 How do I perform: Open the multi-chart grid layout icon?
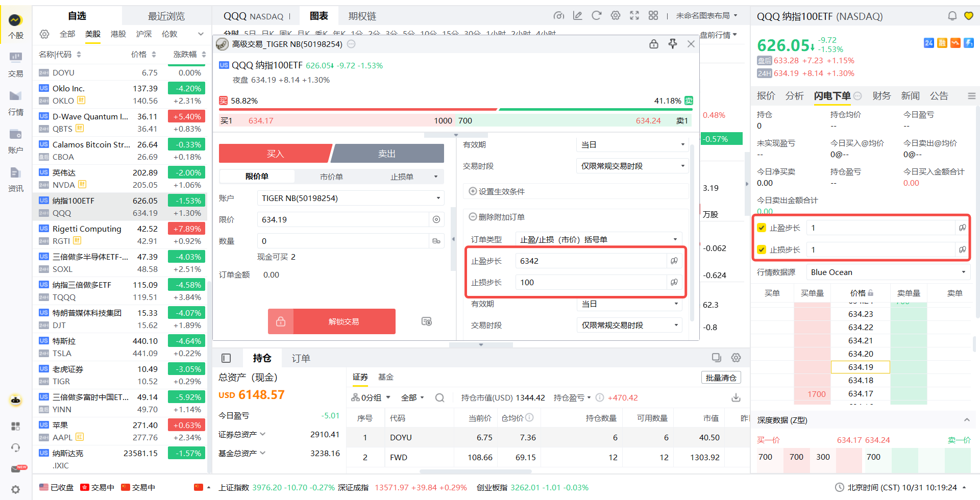click(653, 16)
